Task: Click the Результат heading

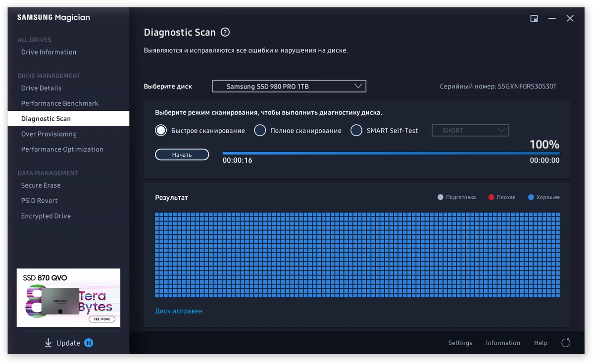Action: click(171, 197)
